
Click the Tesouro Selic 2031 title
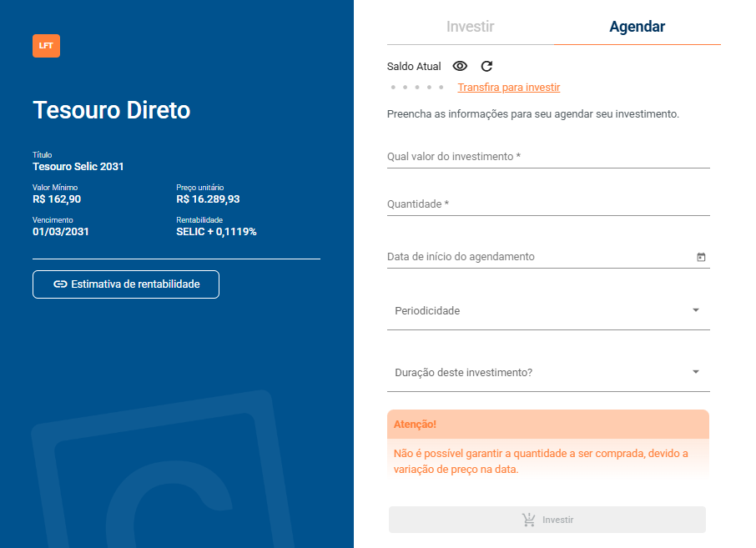click(78, 167)
